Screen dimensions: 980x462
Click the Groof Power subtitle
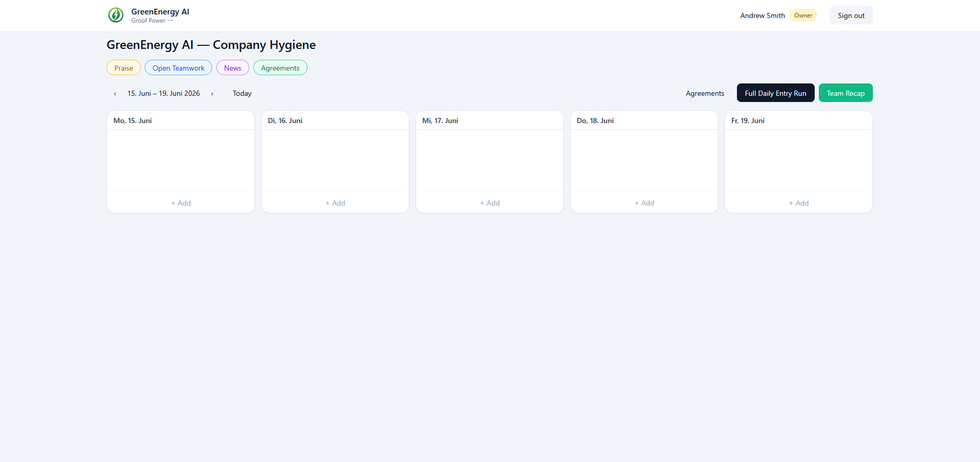(x=148, y=21)
